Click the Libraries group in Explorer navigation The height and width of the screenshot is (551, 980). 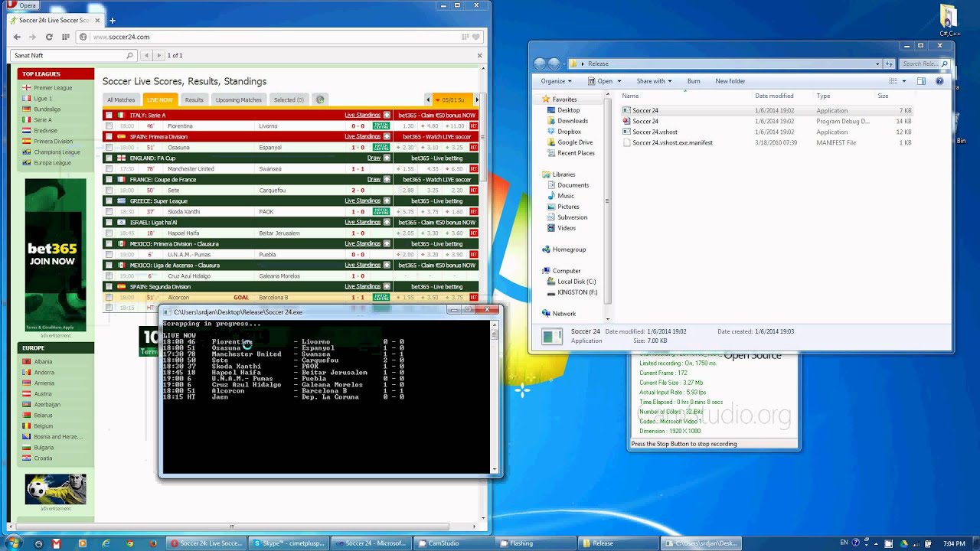coord(563,174)
